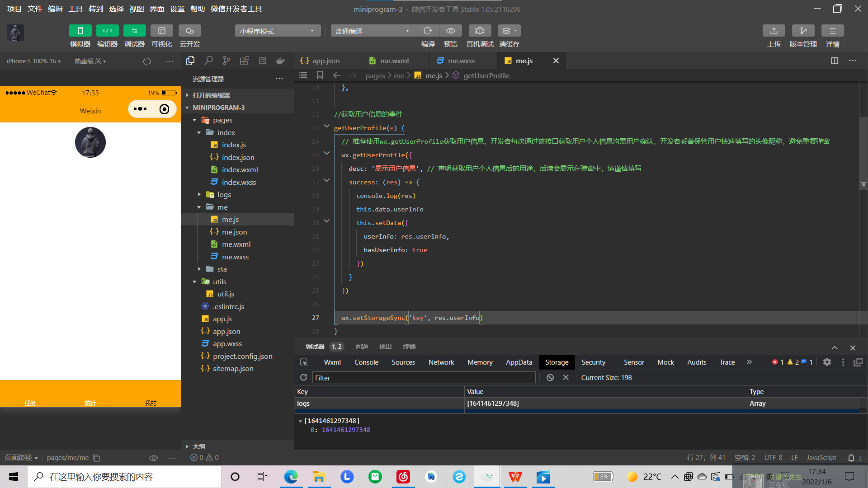Toggle the simulator panel button

(x=80, y=31)
